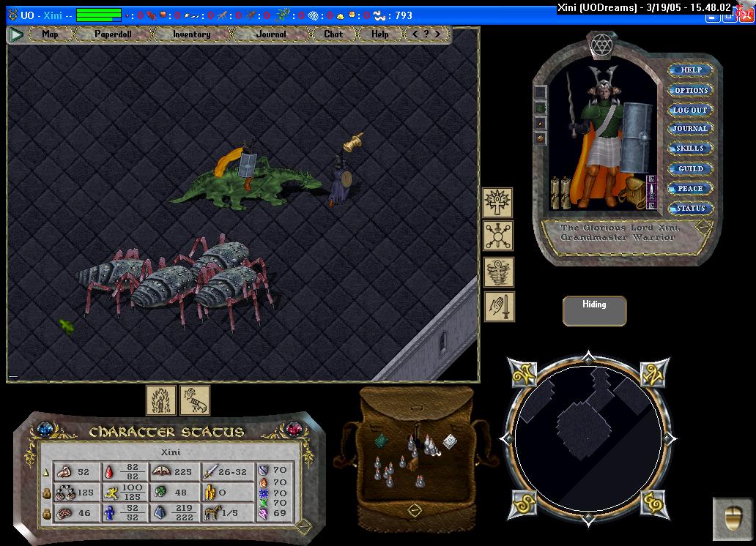Click the HELP button on the paperdoll
This screenshot has height=546, width=756.
tap(691, 70)
